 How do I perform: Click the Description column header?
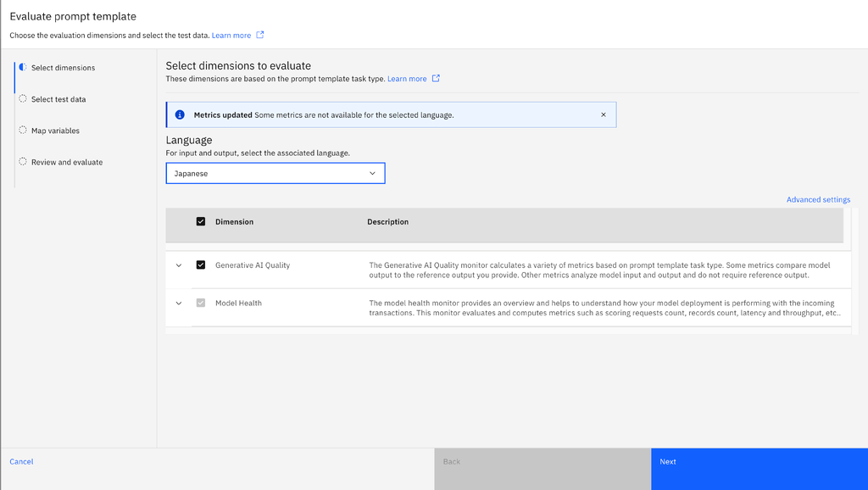pyautogui.click(x=388, y=221)
